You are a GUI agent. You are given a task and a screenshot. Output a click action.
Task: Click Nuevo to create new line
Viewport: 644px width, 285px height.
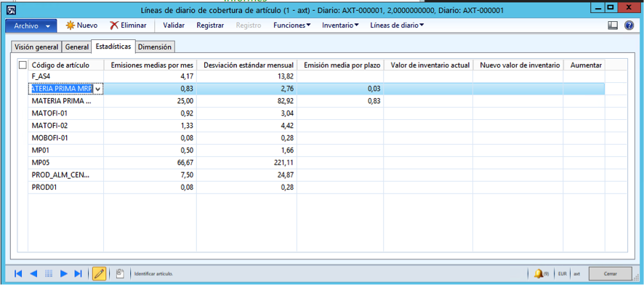(81, 25)
